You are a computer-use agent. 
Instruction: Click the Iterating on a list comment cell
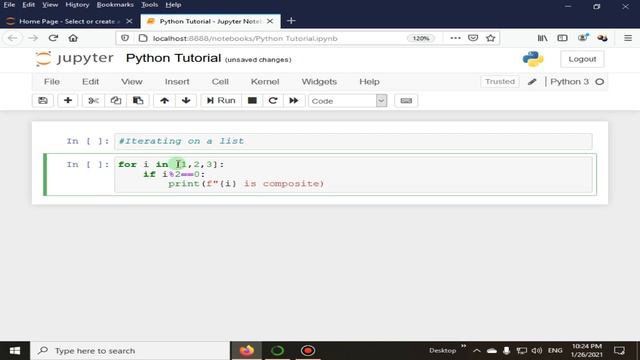[x=353, y=141]
